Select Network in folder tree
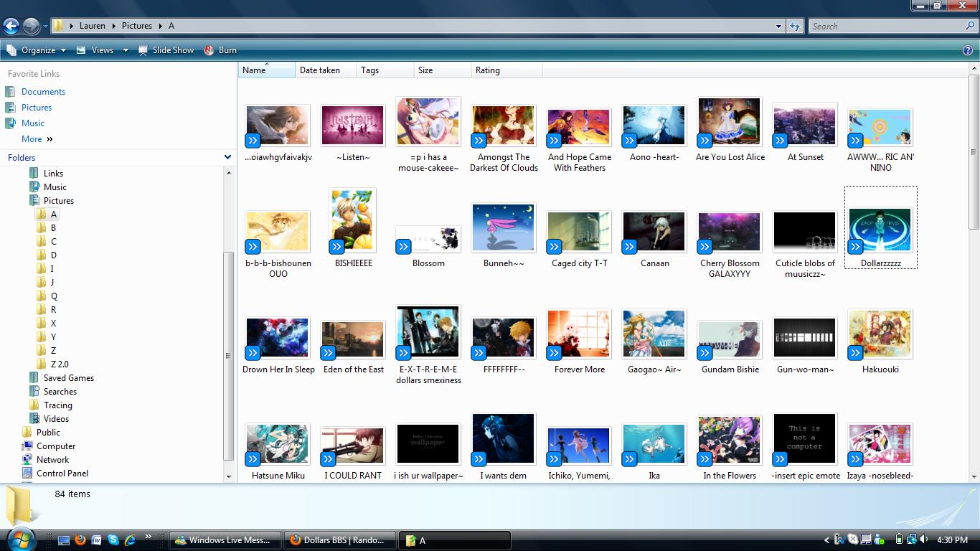 (53, 460)
